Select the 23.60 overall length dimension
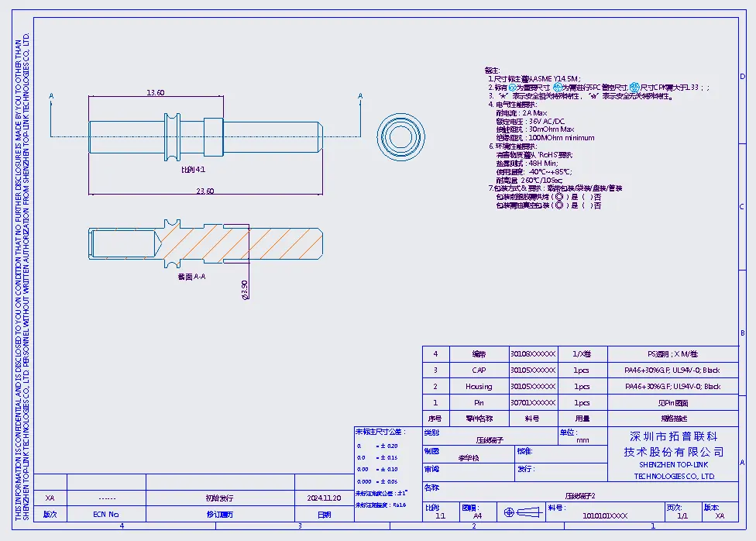This screenshot has width=756, height=541. pyautogui.click(x=204, y=191)
